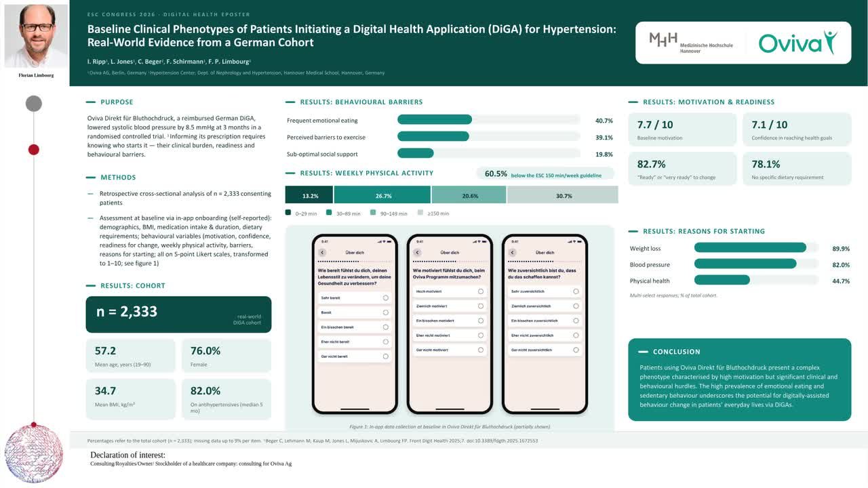Choose "Ziemlich motiviert" radio button
The image size is (868, 488).
point(481,306)
